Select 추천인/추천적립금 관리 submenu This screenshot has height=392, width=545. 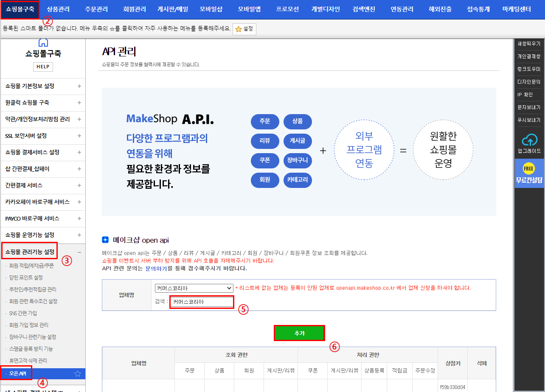click(x=33, y=289)
